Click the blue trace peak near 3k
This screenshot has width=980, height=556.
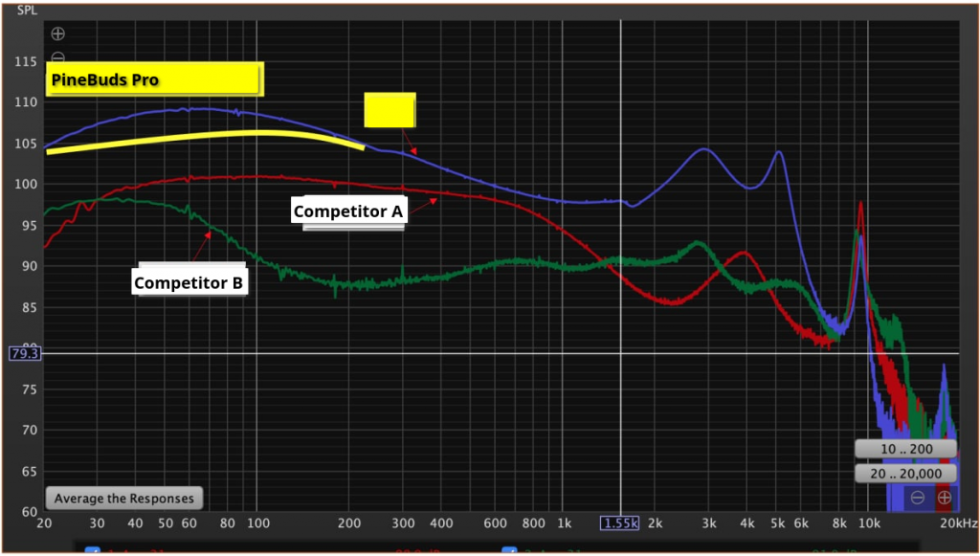tap(703, 149)
